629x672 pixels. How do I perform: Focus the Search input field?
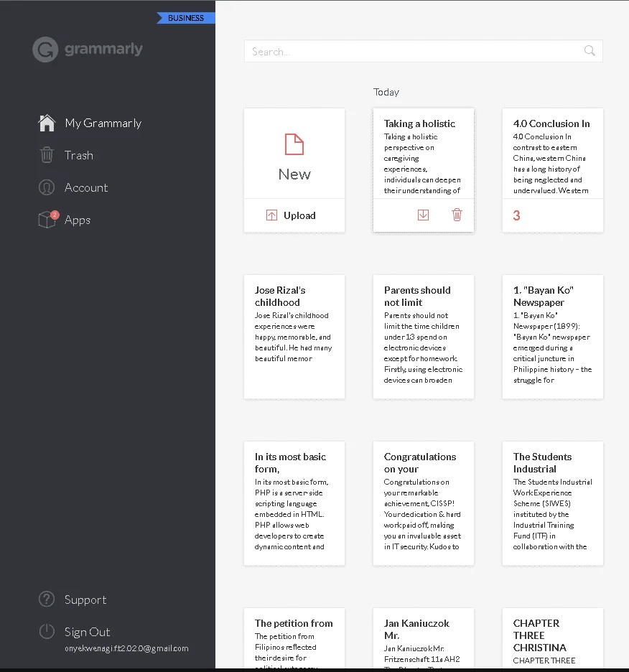coord(423,51)
